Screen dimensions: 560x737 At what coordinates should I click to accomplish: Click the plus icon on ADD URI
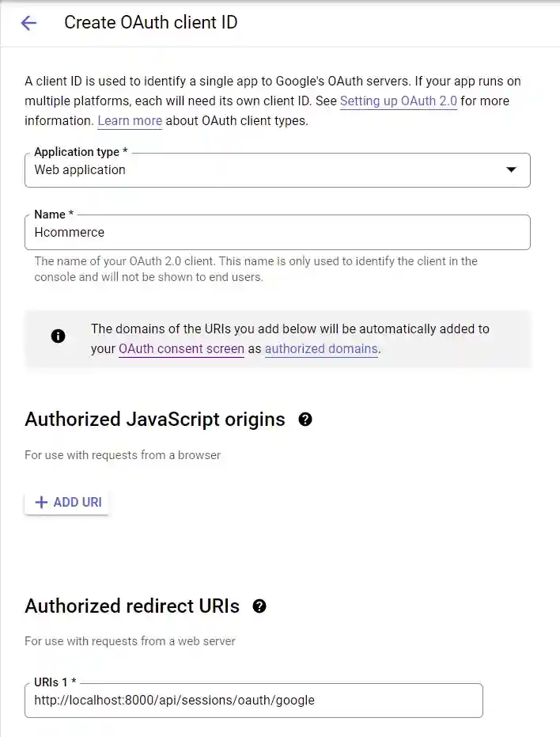tap(42, 501)
